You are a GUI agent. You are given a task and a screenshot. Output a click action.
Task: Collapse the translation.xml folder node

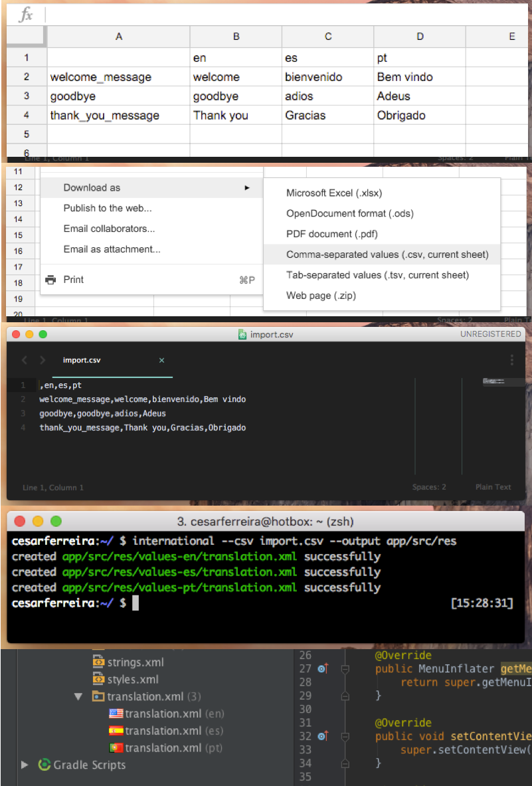coord(78,697)
